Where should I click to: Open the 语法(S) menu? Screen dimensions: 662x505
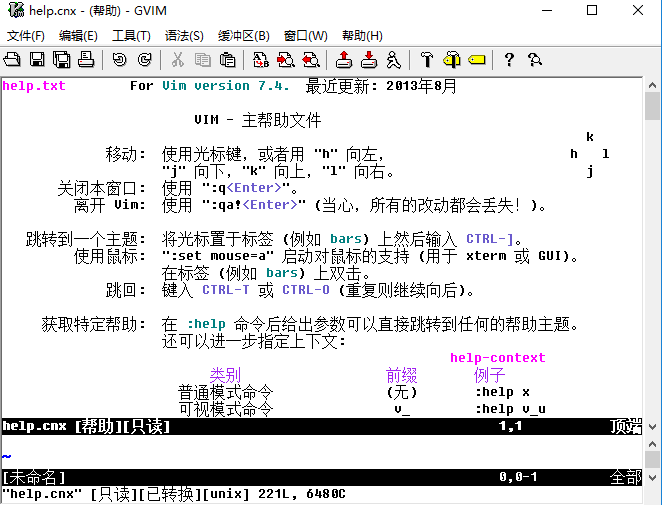coord(184,35)
